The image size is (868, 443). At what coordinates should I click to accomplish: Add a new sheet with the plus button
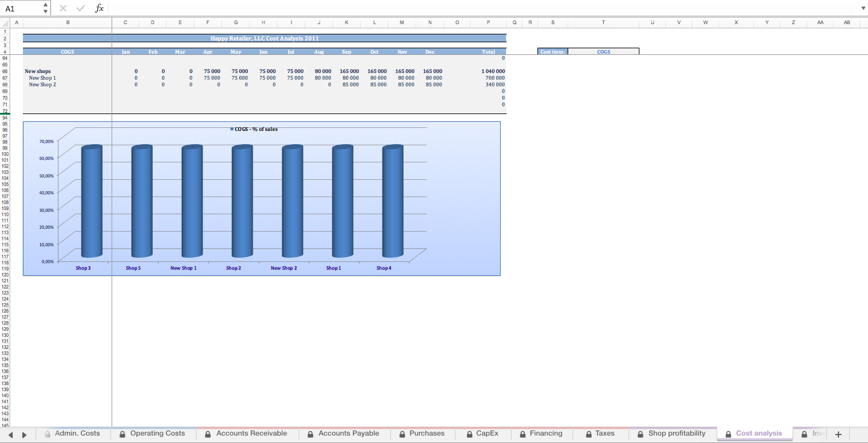click(838, 433)
